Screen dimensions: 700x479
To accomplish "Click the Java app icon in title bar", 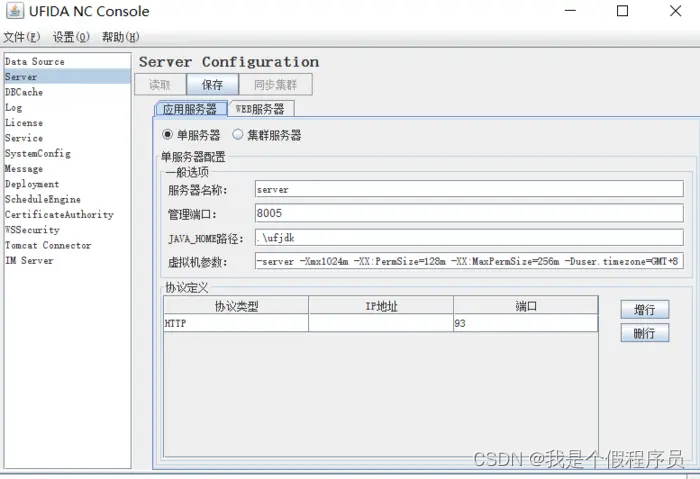I will click(15, 11).
